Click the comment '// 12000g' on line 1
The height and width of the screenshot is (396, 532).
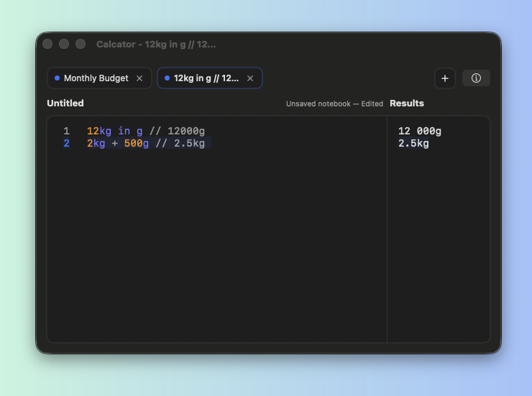click(x=177, y=131)
